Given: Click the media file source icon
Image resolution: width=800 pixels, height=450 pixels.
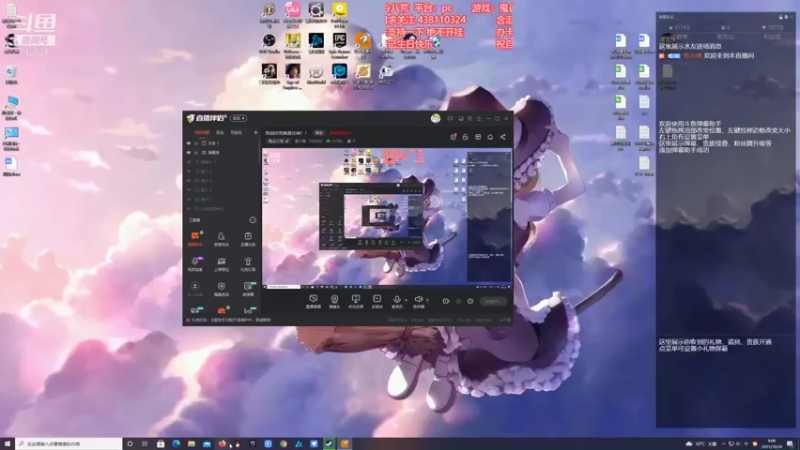Looking at the screenshot, I should 377,299.
